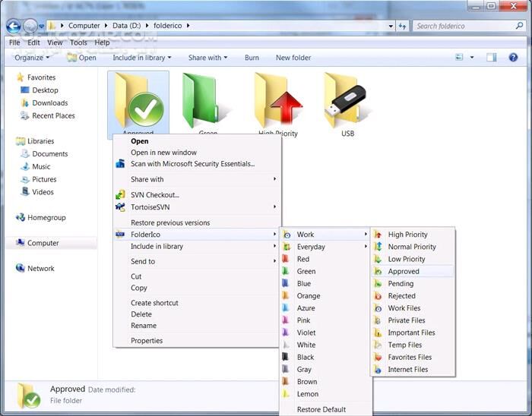
Task: Pick the Rejected folder icon
Action: 401,296
